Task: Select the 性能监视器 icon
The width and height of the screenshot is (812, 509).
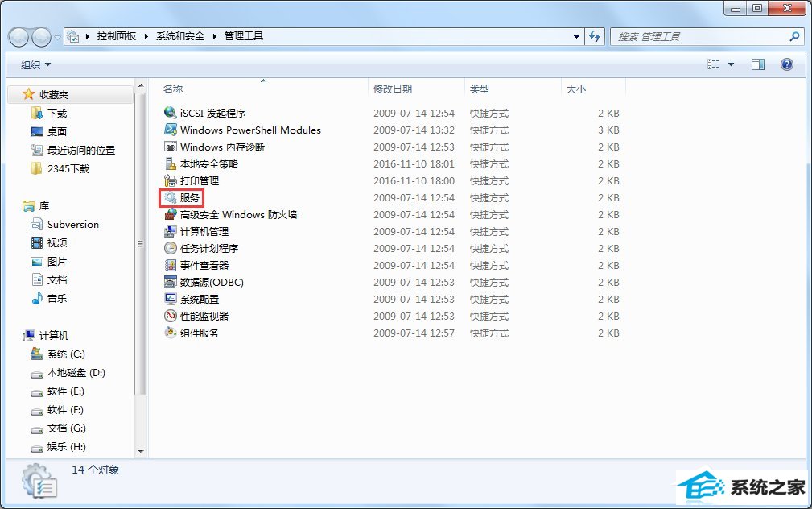Action: [x=170, y=316]
